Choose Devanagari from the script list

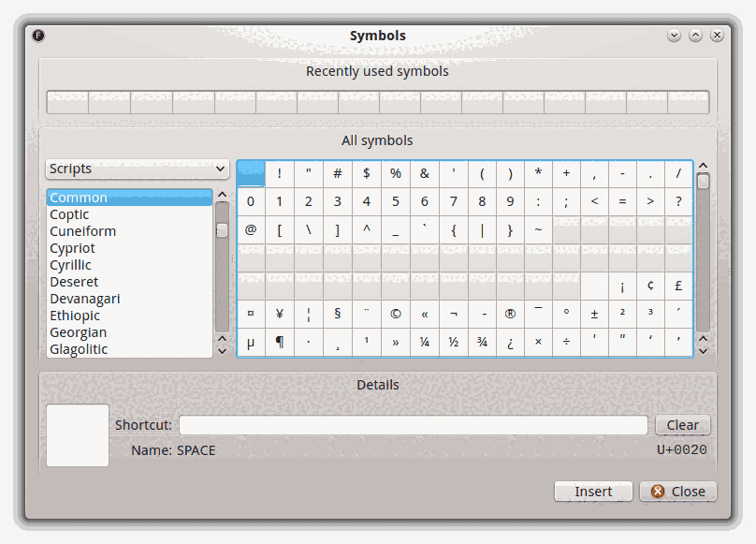(x=84, y=299)
